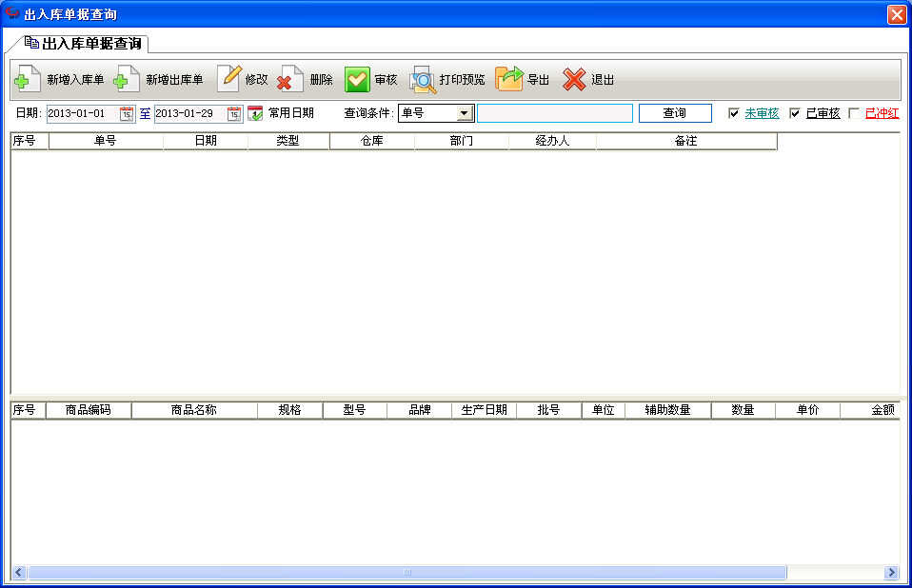Click the 新增出库单 plus document icon
Image resolution: width=912 pixels, height=588 pixels.
(x=127, y=79)
